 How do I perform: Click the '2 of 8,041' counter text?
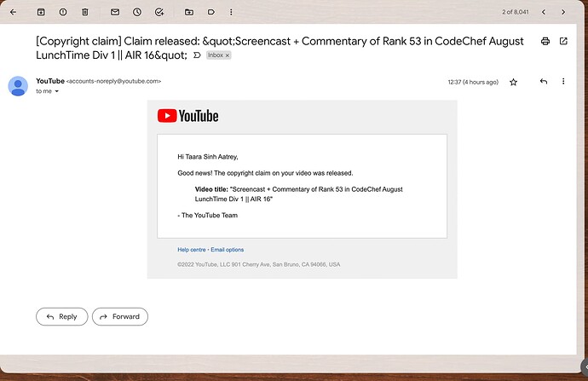point(516,12)
